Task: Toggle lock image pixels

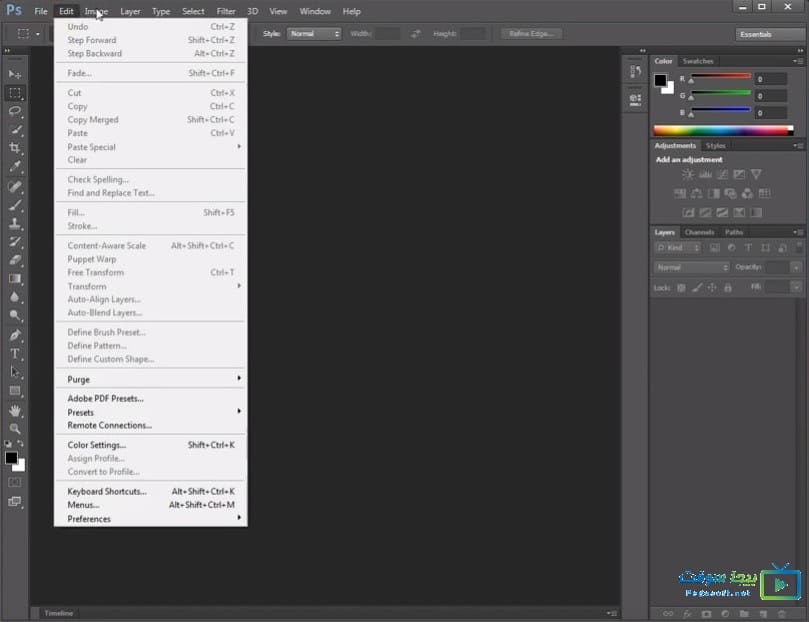Action: pyautogui.click(x=697, y=288)
